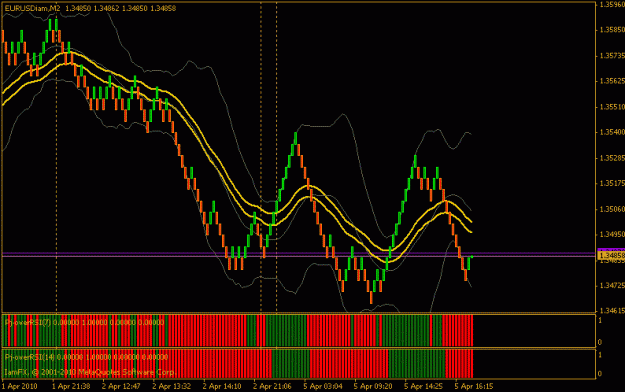Click the 2 Apr 21:06 time label
The height and width of the screenshot is (392, 625).
click(x=272, y=386)
